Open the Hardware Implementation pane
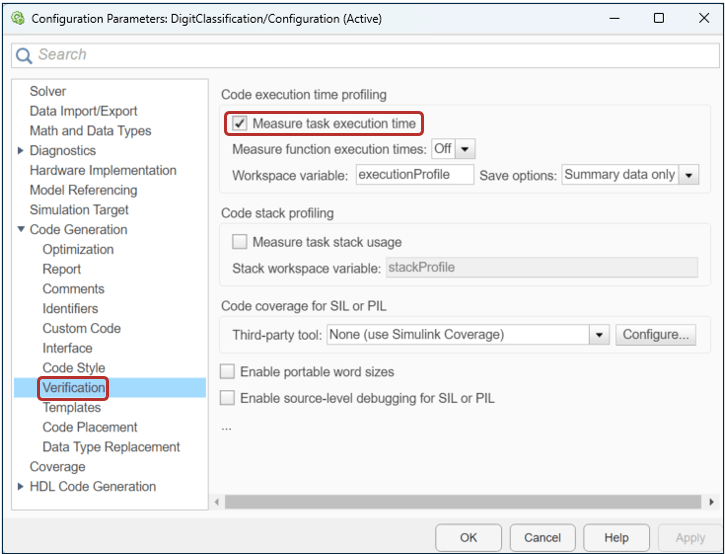Viewport: 725px width, 554px height. (x=102, y=170)
